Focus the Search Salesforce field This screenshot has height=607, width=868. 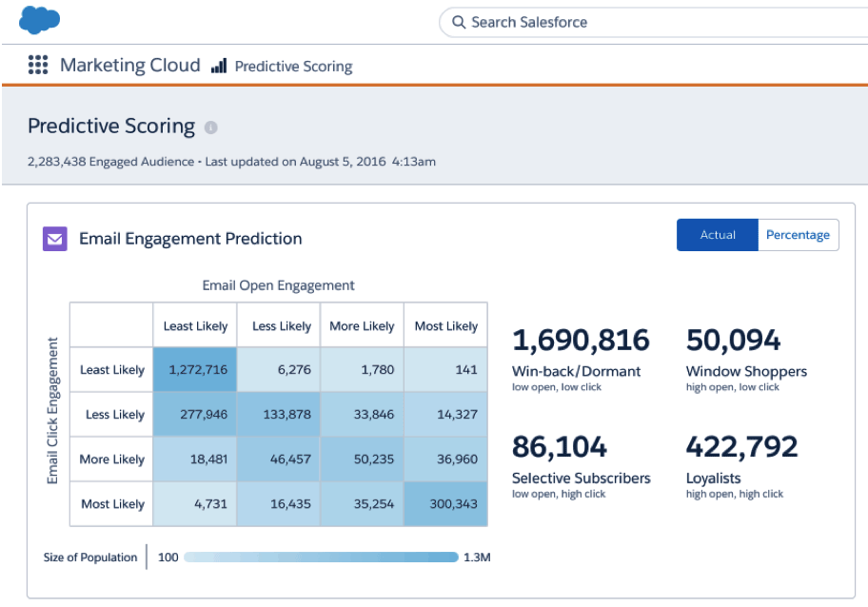(609, 22)
